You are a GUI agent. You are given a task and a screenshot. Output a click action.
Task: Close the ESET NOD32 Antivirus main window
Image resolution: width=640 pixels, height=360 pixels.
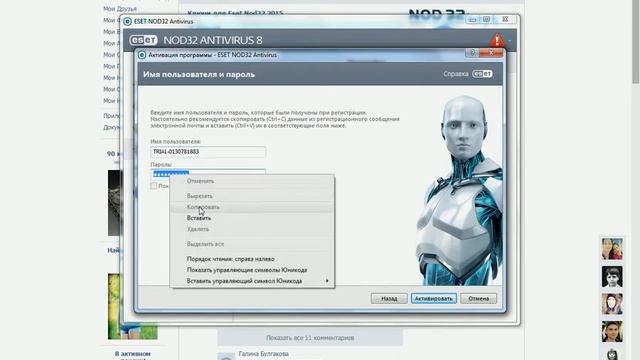[x=505, y=20]
